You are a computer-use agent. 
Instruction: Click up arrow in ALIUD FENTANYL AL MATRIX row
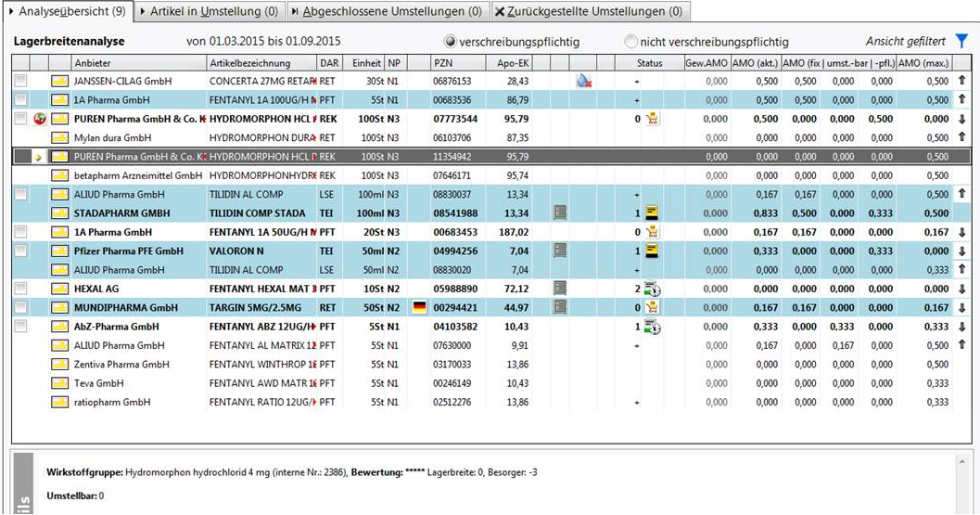pyautogui.click(x=961, y=345)
